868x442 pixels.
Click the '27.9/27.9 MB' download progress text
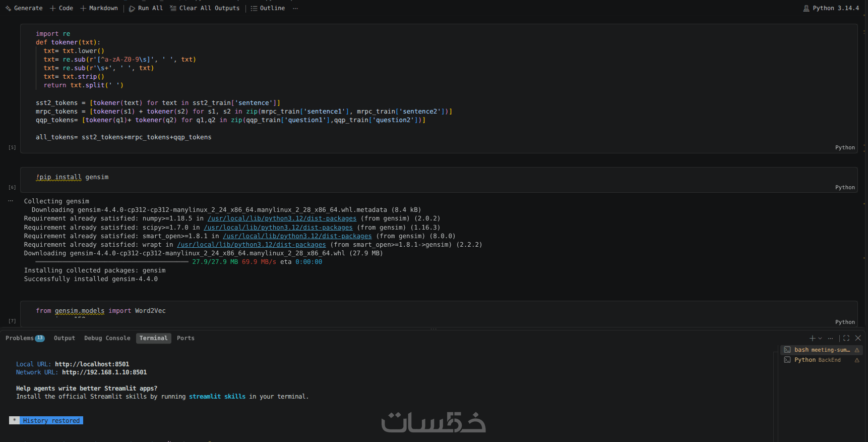215,262
